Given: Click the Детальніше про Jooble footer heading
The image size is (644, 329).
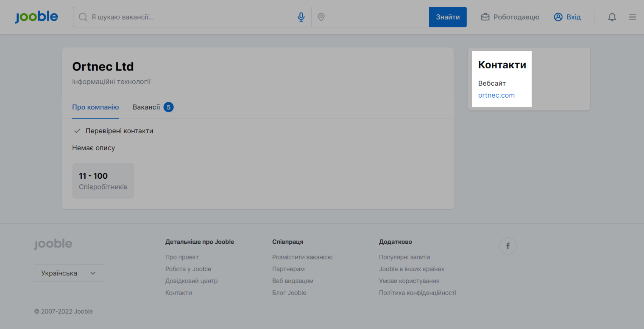Looking at the screenshot, I should (200, 242).
